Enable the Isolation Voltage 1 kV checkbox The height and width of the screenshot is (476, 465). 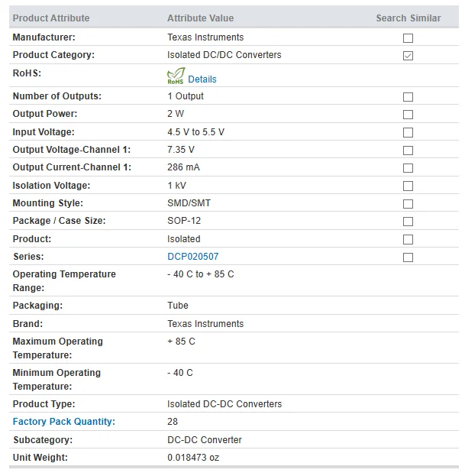408,186
